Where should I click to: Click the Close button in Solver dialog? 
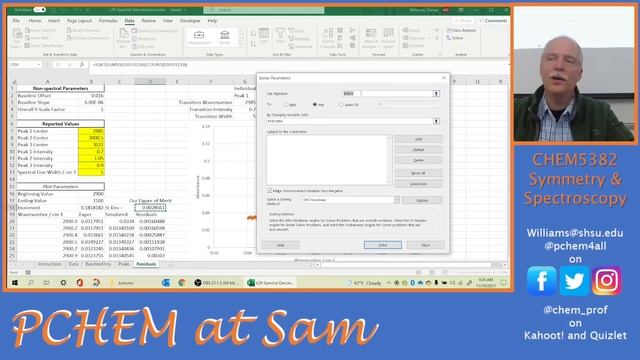point(425,245)
